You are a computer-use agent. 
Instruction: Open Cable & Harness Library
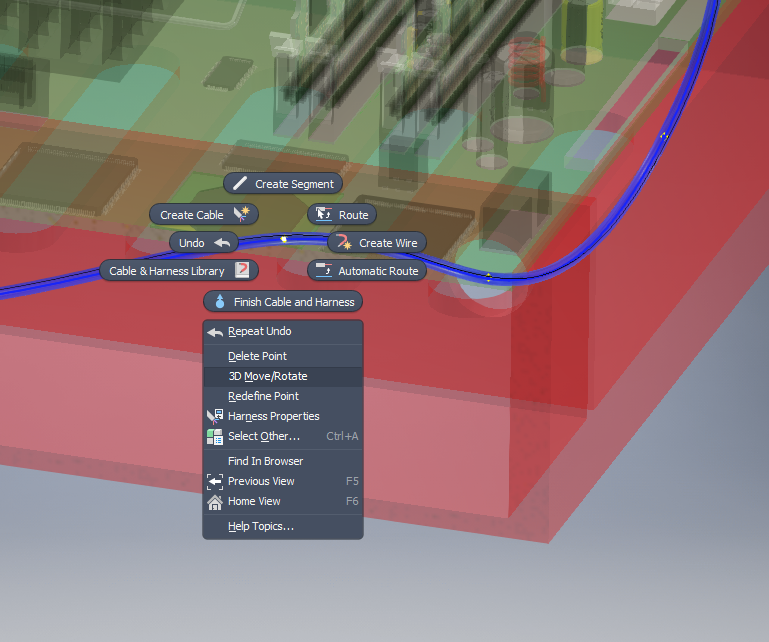coord(179,271)
